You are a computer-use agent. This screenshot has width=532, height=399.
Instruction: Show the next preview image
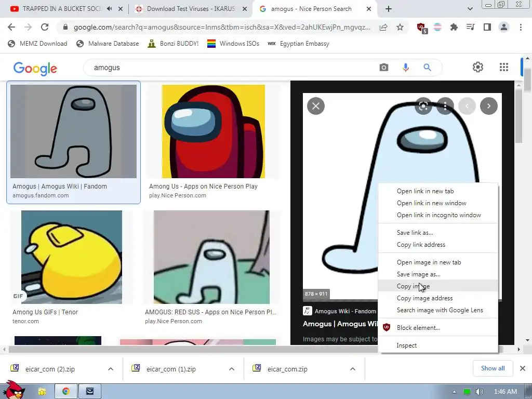[488, 106]
